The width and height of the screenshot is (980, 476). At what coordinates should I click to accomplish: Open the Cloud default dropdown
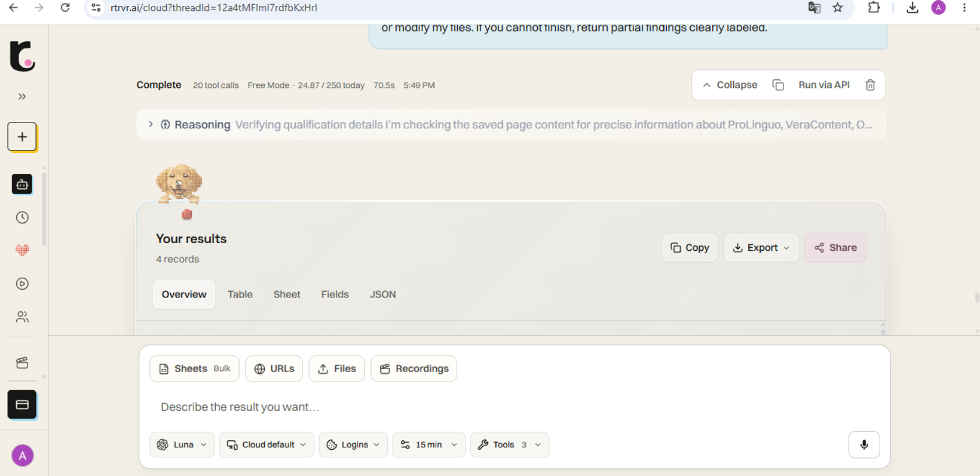(267, 445)
